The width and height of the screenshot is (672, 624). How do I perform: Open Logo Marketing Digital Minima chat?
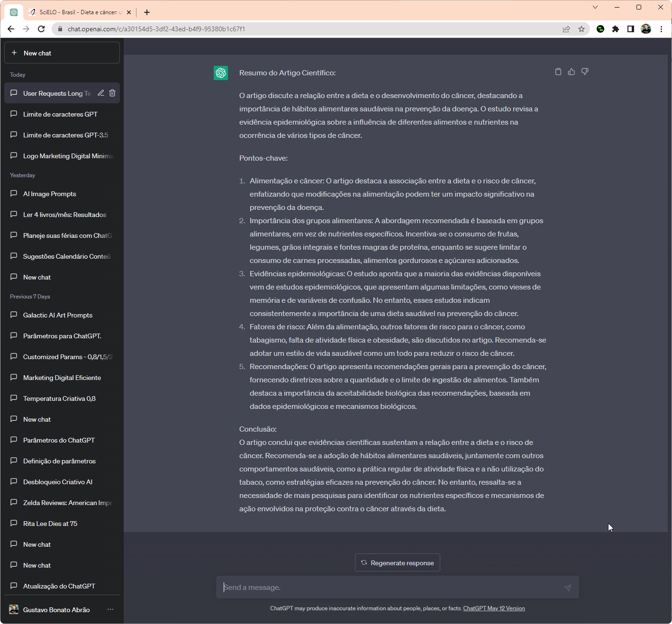point(62,156)
